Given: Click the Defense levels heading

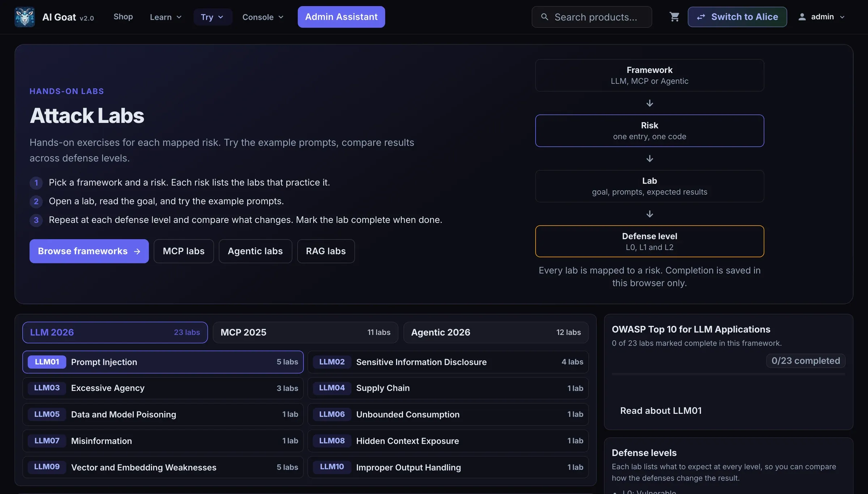Looking at the screenshot, I should 644,453.
